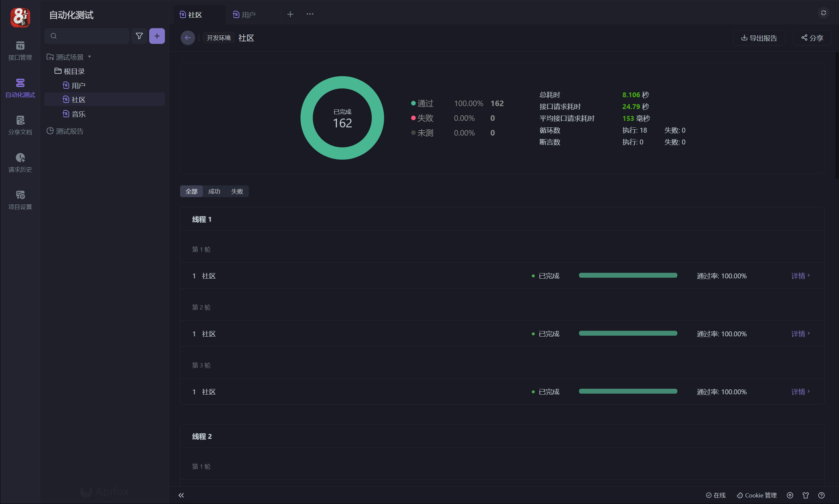
Task: Open the 接口管理 sidebar section
Action: [x=20, y=50]
